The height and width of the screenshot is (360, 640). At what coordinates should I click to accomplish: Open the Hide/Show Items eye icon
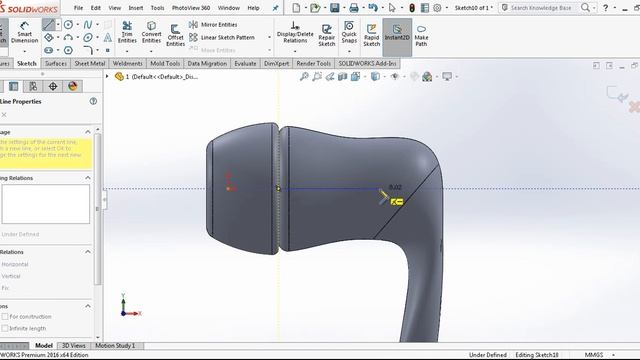(x=394, y=76)
